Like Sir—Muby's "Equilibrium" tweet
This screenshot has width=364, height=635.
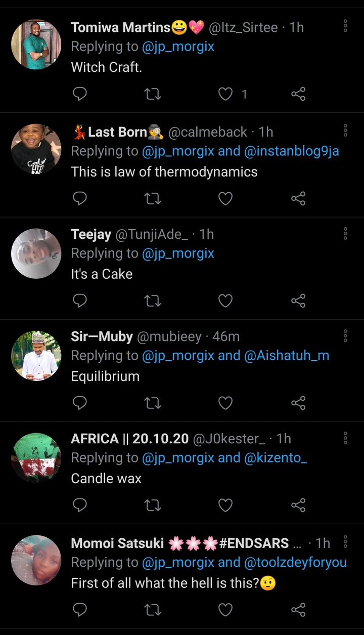pyautogui.click(x=225, y=403)
